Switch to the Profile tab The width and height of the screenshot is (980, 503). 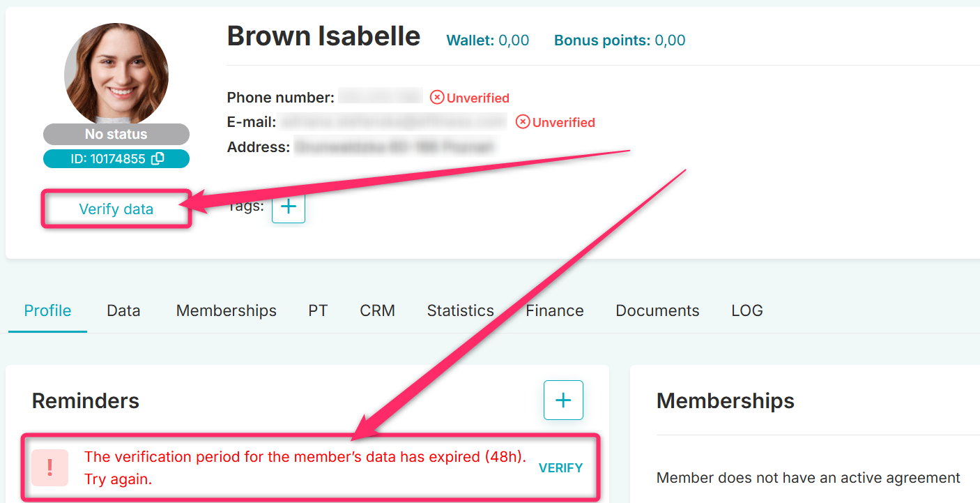click(47, 310)
